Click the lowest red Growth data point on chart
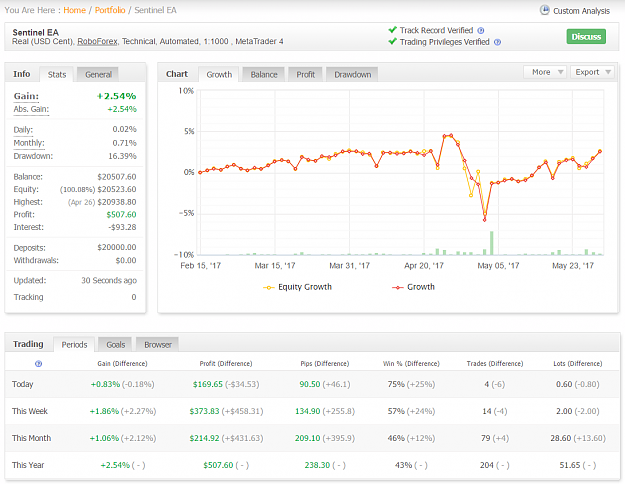Viewport: 625px width, 484px height. (x=485, y=220)
